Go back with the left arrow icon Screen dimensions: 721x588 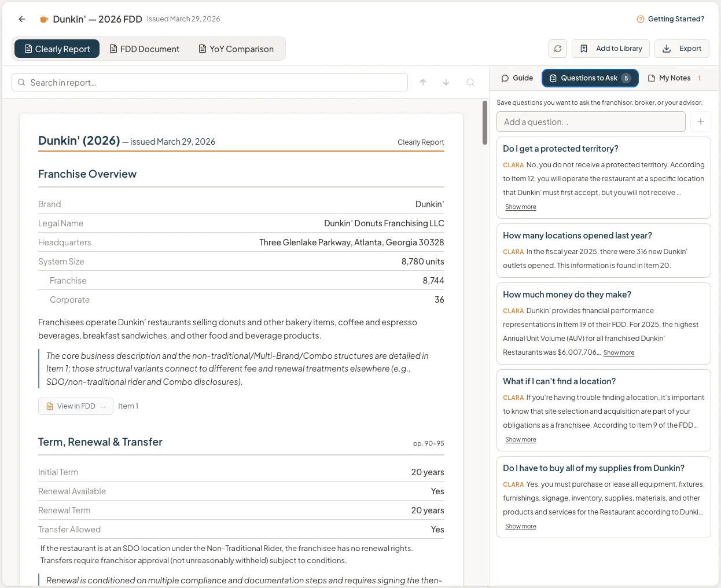coord(22,19)
